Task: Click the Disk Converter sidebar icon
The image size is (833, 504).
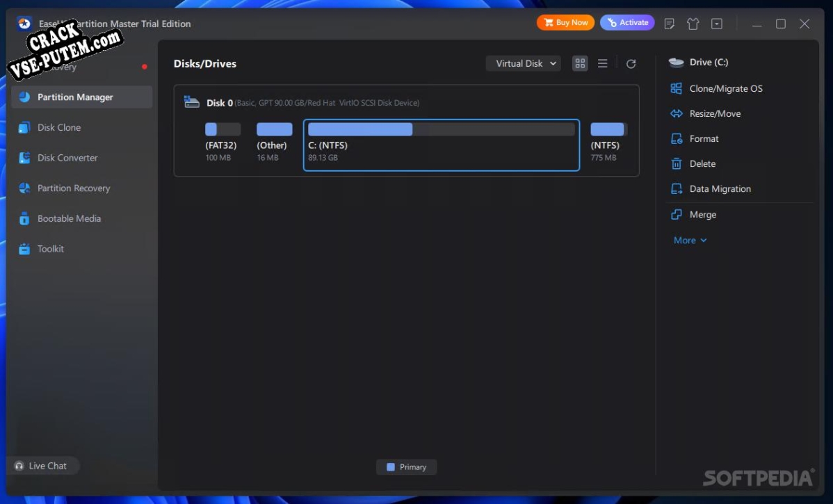Action: (x=24, y=158)
